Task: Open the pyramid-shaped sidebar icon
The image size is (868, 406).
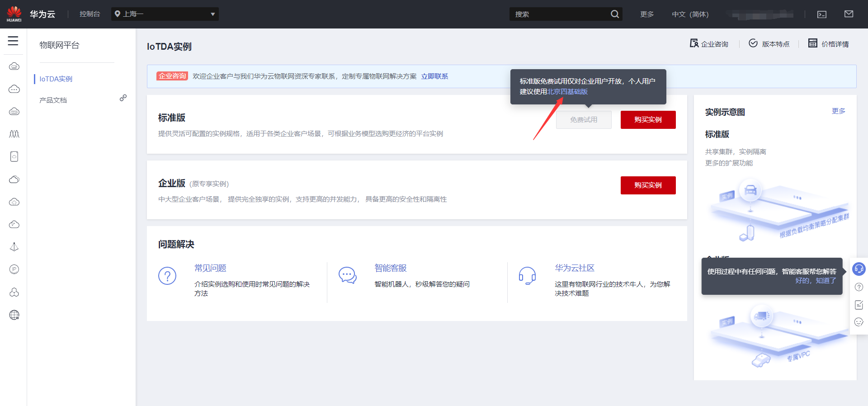Action: [x=14, y=247]
